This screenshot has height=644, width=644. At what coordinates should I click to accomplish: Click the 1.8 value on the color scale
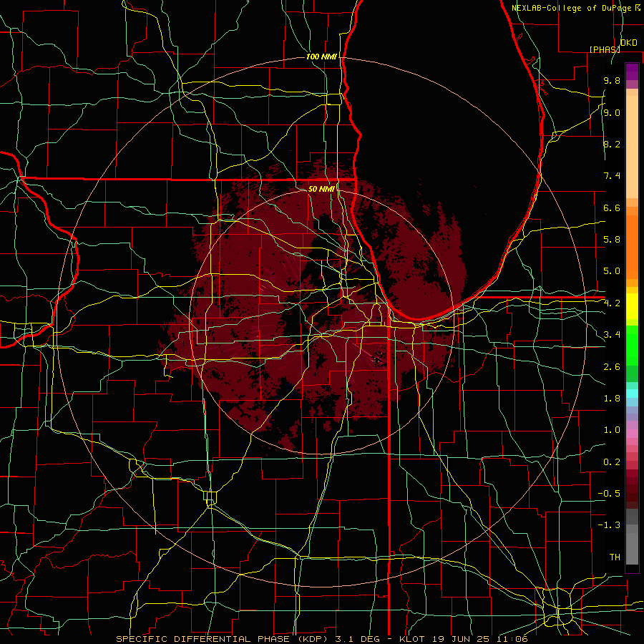612,399
